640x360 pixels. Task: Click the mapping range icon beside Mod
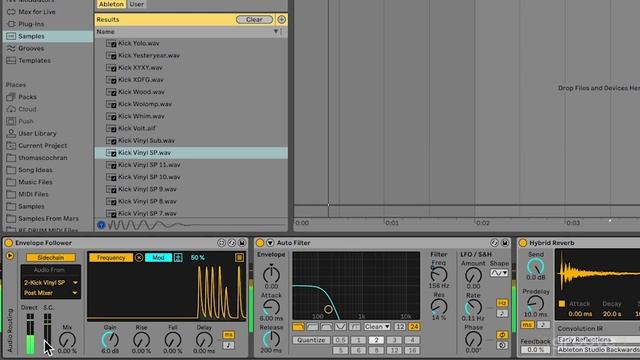coord(178,258)
